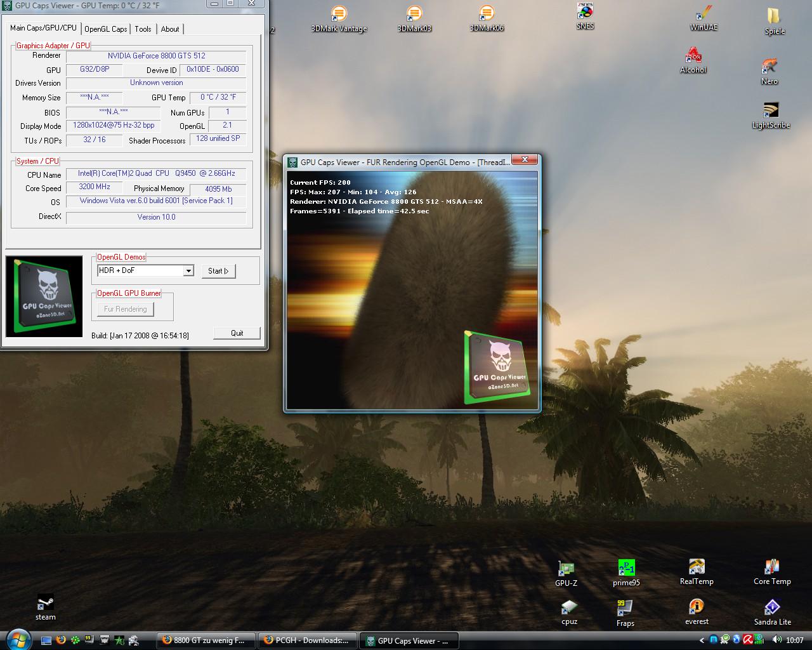Viewport: 812px width, 650px height.
Task: Switch to the PCGH - Downloads taskbar window
Action: point(308,640)
